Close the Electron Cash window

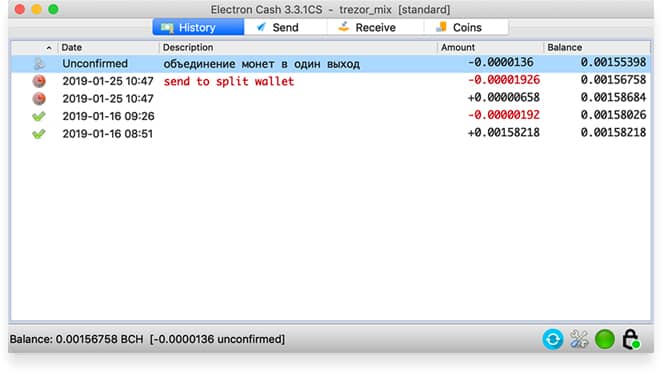19,9
